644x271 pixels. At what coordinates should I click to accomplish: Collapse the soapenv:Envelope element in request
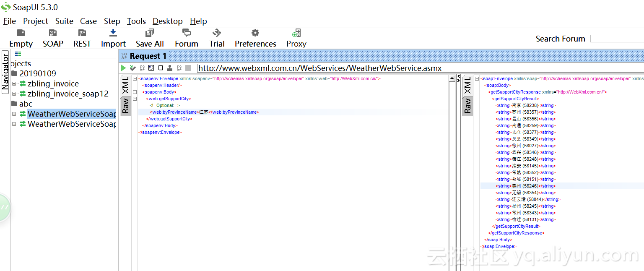[x=135, y=78]
